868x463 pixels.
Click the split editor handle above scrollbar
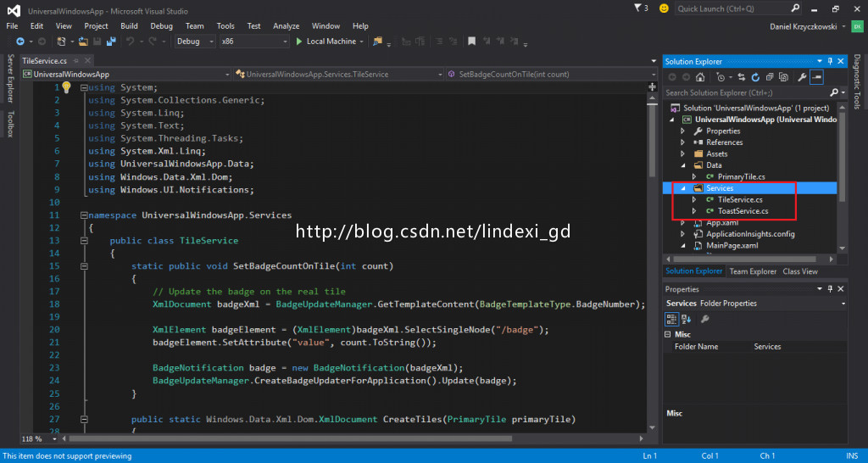pos(652,87)
